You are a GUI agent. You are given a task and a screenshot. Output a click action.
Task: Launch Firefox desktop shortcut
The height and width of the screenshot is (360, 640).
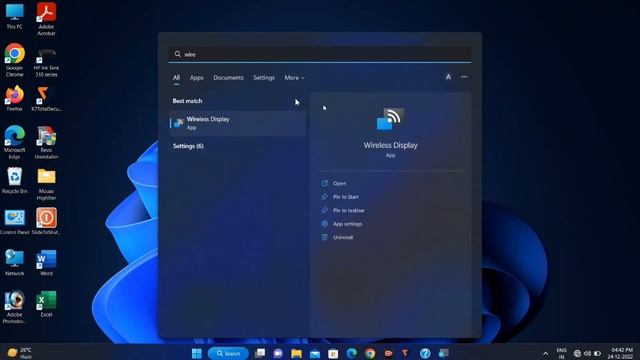tap(15, 98)
